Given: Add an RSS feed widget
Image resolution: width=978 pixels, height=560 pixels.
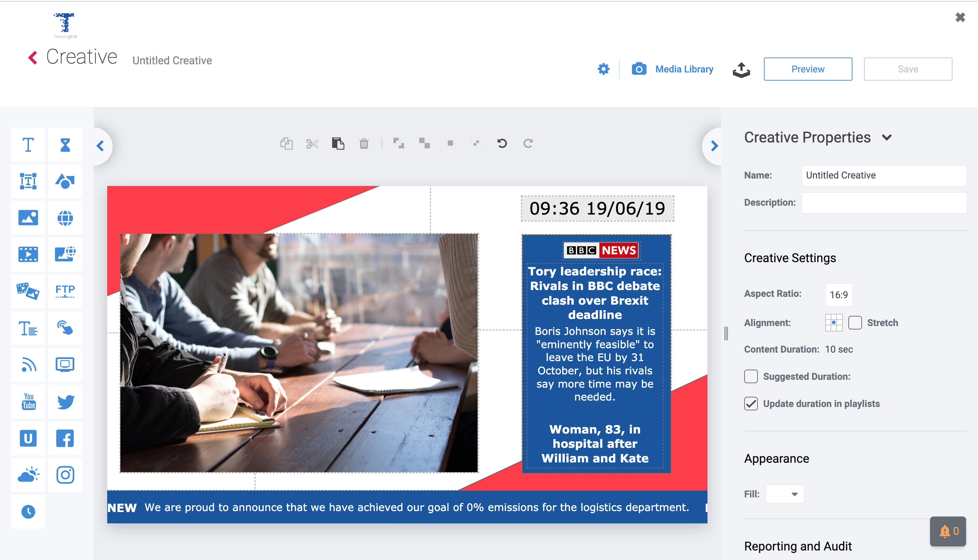Looking at the screenshot, I should pyautogui.click(x=28, y=364).
